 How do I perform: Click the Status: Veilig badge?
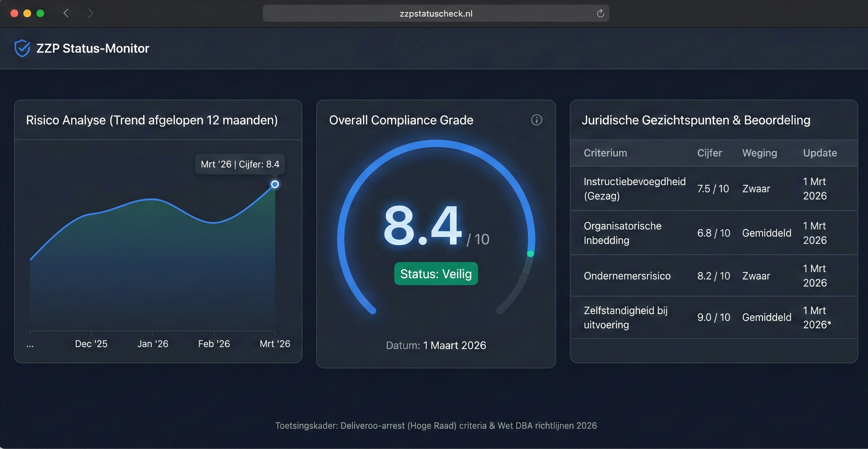(436, 274)
